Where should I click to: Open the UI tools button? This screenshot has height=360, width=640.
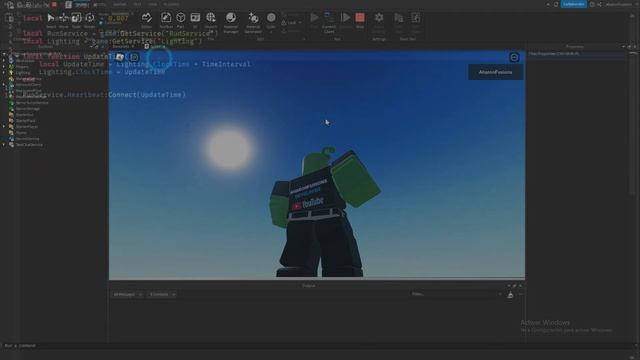tap(195, 20)
